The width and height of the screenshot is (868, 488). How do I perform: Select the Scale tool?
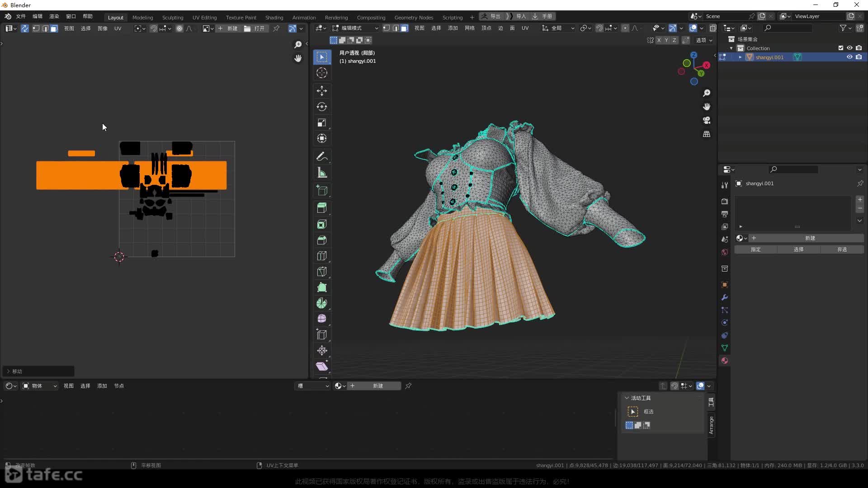[x=322, y=122]
